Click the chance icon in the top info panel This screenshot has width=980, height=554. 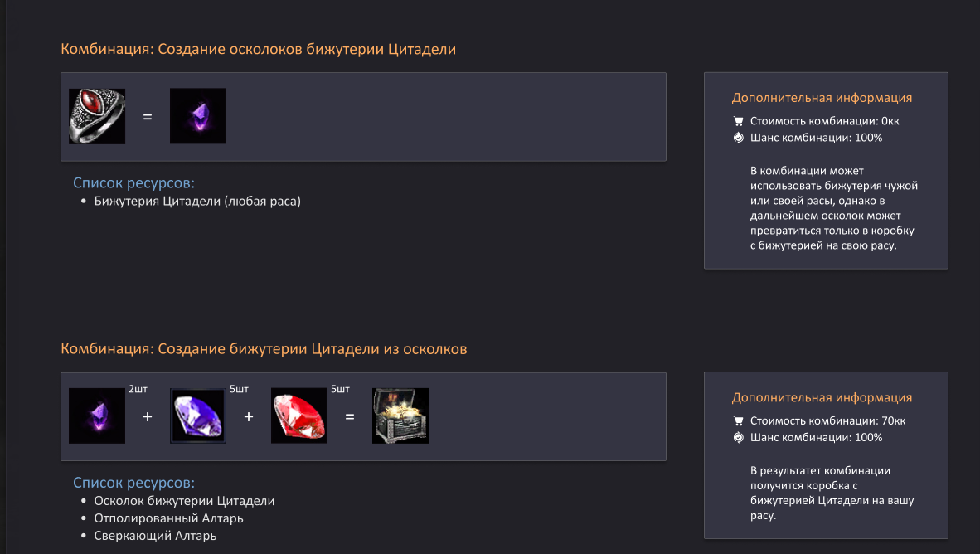(x=738, y=138)
